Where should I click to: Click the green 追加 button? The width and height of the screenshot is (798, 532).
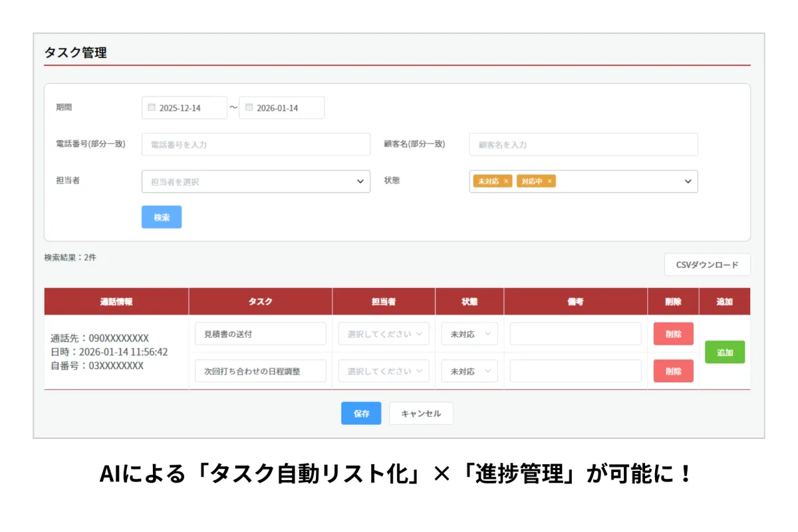click(724, 352)
